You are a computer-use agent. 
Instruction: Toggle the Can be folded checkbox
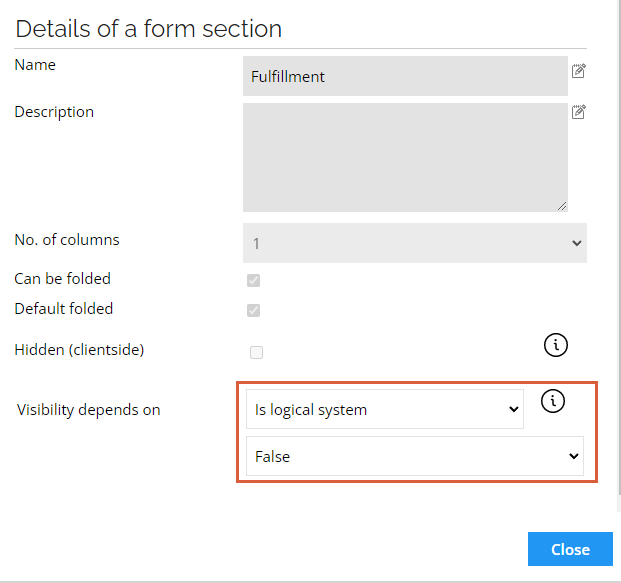click(253, 280)
